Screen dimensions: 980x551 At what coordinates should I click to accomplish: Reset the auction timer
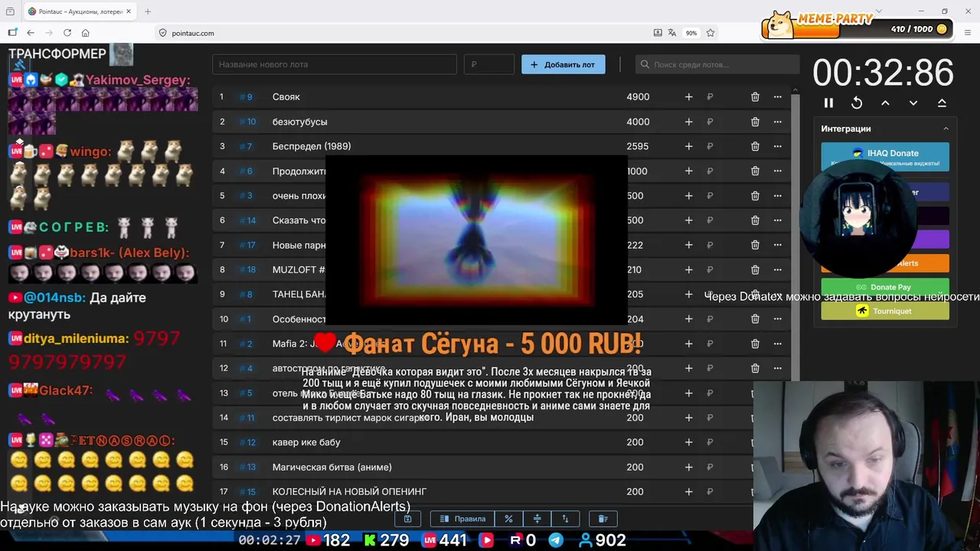pos(857,103)
